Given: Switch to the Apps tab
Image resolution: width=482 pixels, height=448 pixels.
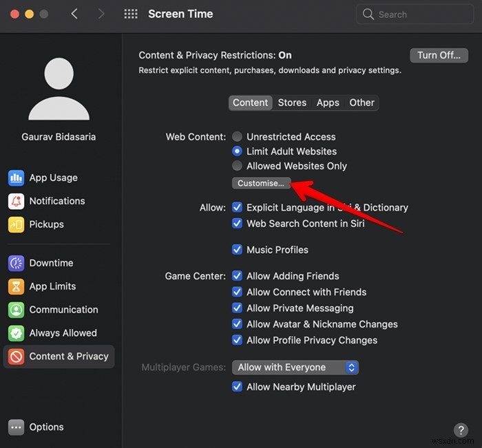Looking at the screenshot, I should point(328,103).
